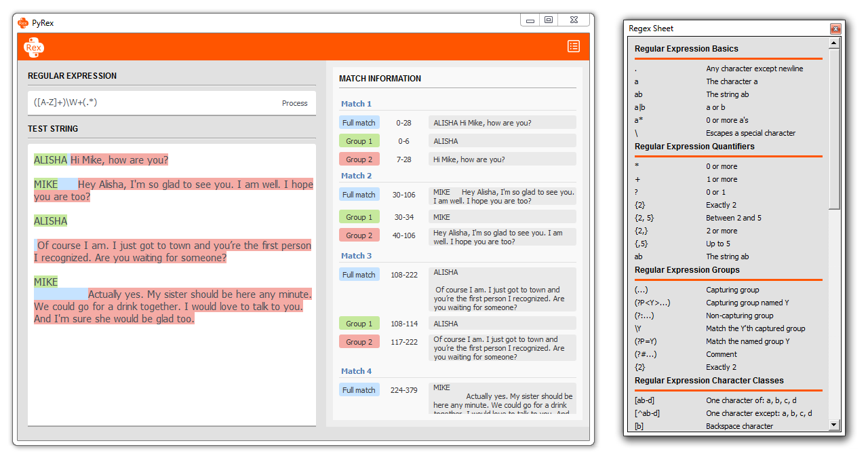Select the Group 1 badge under Match 1
The image size is (868, 458).
point(359,141)
